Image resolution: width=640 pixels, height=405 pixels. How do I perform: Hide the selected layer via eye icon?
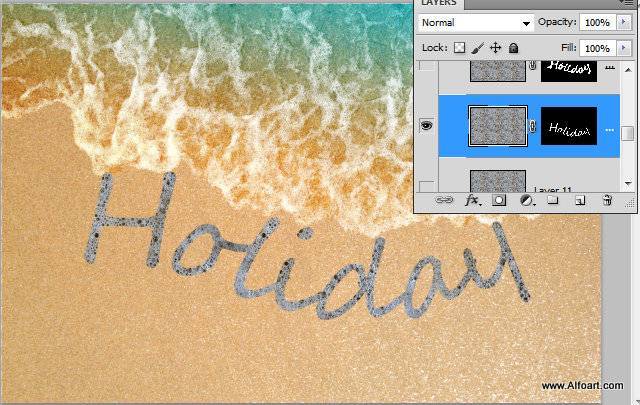click(426, 127)
